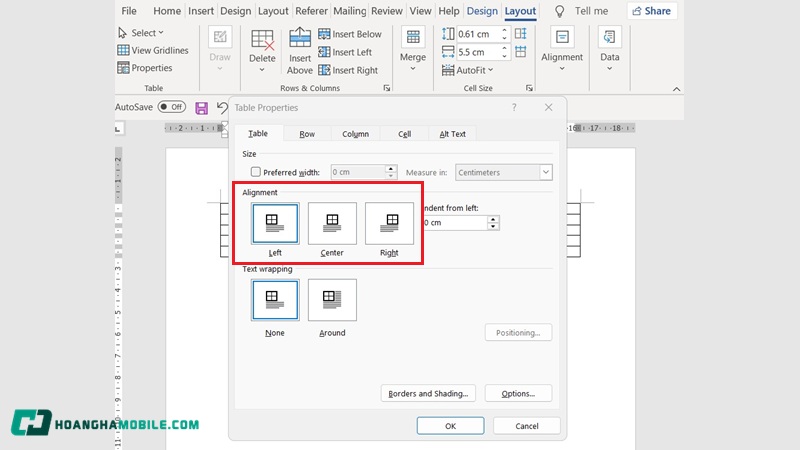Image resolution: width=800 pixels, height=450 pixels.
Task: Choose Center table alignment icon
Action: click(332, 223)
